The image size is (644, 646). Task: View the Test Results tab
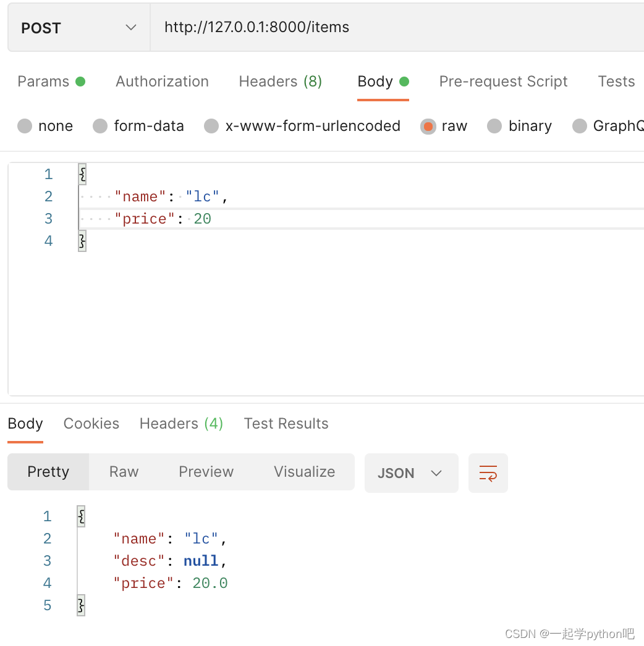pyautogui.click(x=286, y=424)
